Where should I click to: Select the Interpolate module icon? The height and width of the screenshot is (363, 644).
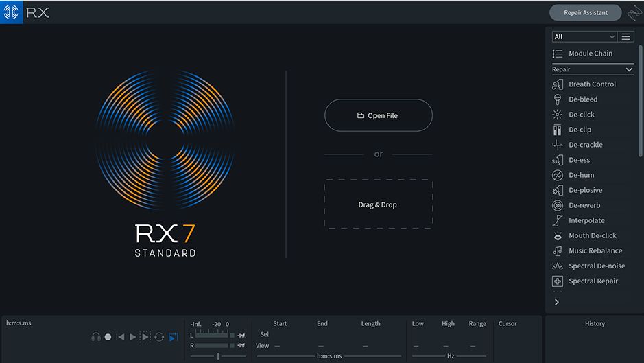coord(558,220)
